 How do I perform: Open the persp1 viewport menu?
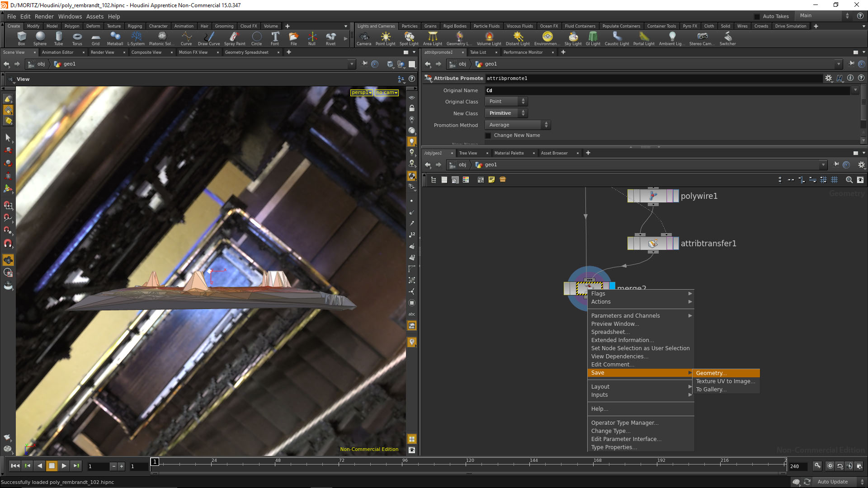pos(362,93)
